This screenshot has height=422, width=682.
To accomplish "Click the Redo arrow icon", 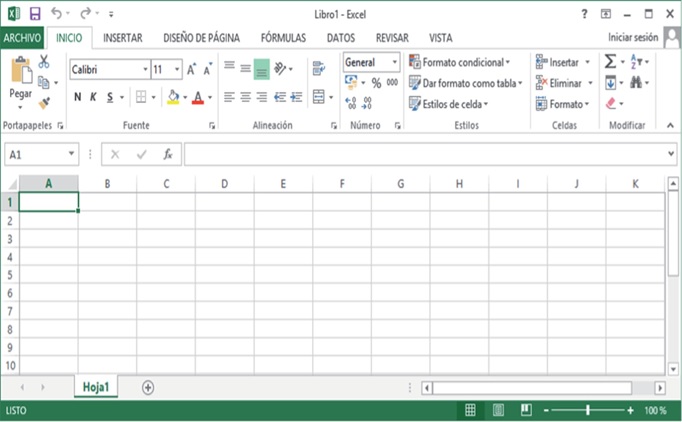I will [85, 13].
